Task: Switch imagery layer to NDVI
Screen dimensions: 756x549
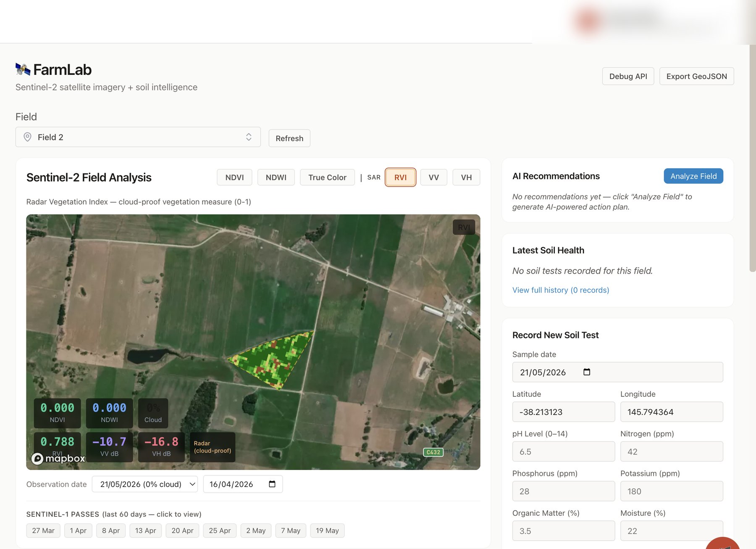Action: pos(234,177)
